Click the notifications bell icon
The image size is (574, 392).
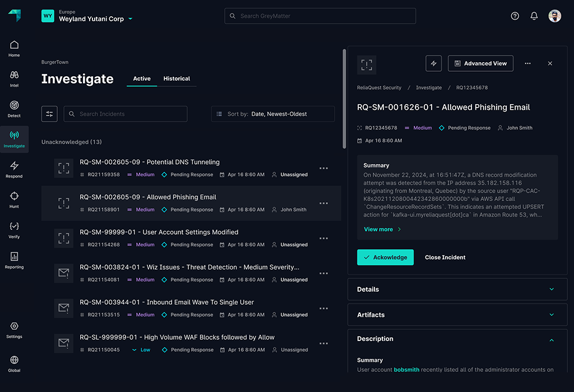[x=534, y=16]
